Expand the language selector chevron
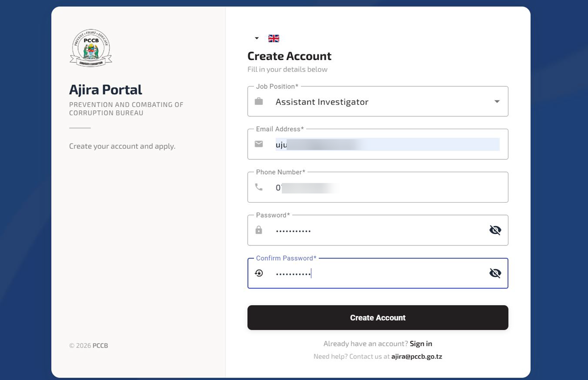588x380 pixels. pos(256,38)
